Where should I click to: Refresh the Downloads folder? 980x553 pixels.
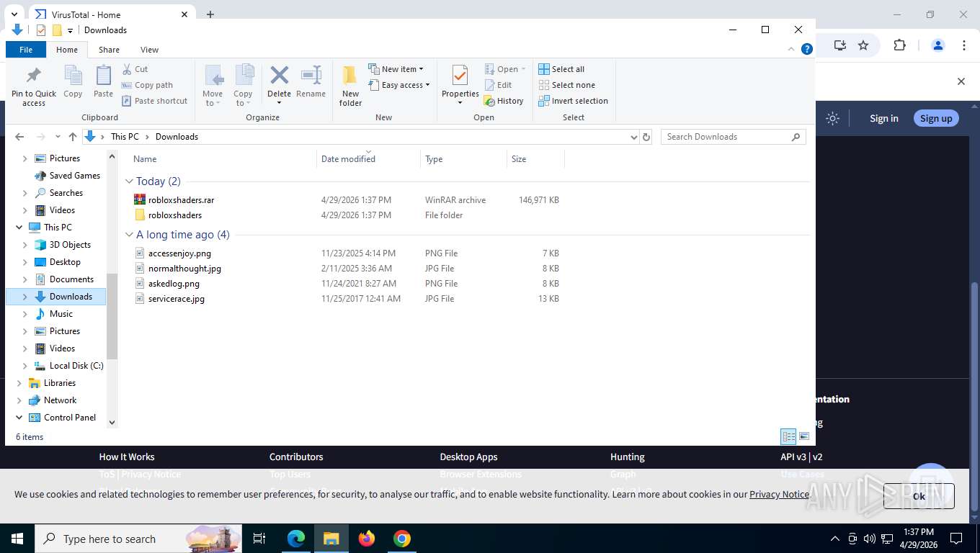[x=646, y=137]
